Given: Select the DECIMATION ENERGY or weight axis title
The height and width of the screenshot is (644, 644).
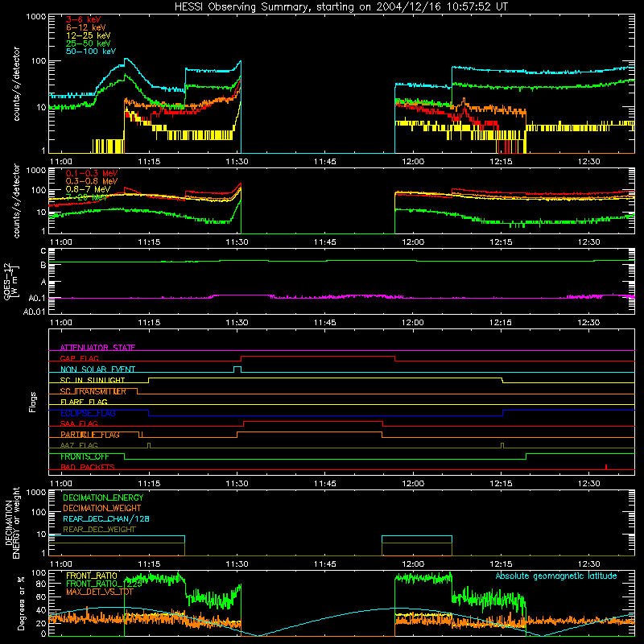Looking at the screenshot, I should pos(12,522).
